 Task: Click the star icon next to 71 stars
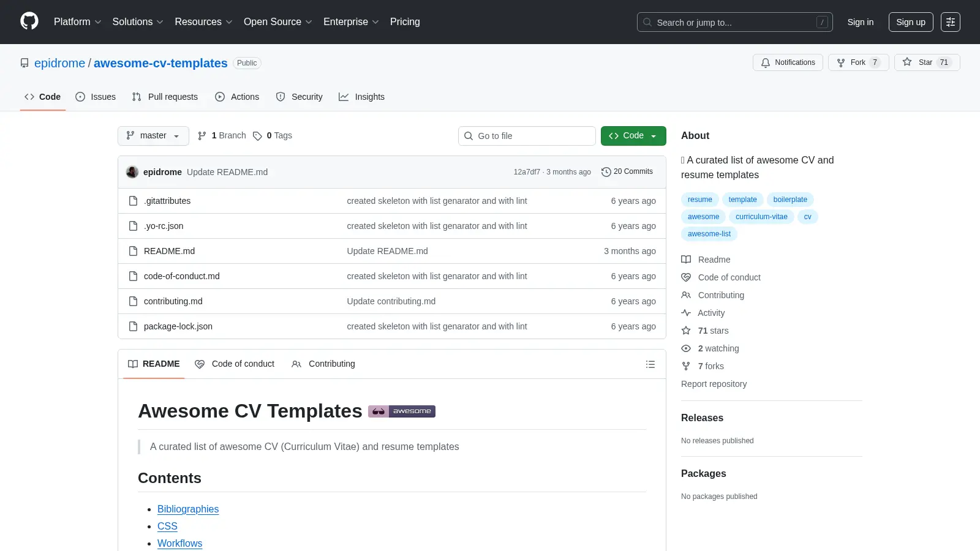(686, 331)
